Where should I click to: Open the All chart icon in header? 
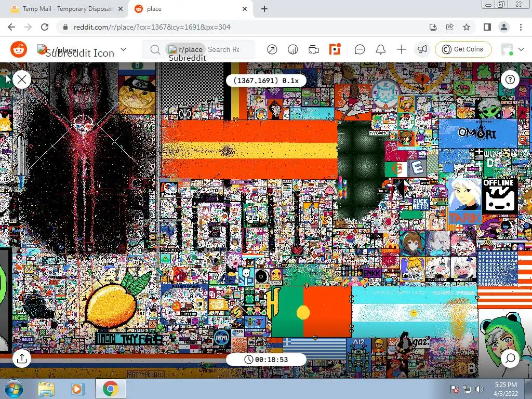coord(292,49)
